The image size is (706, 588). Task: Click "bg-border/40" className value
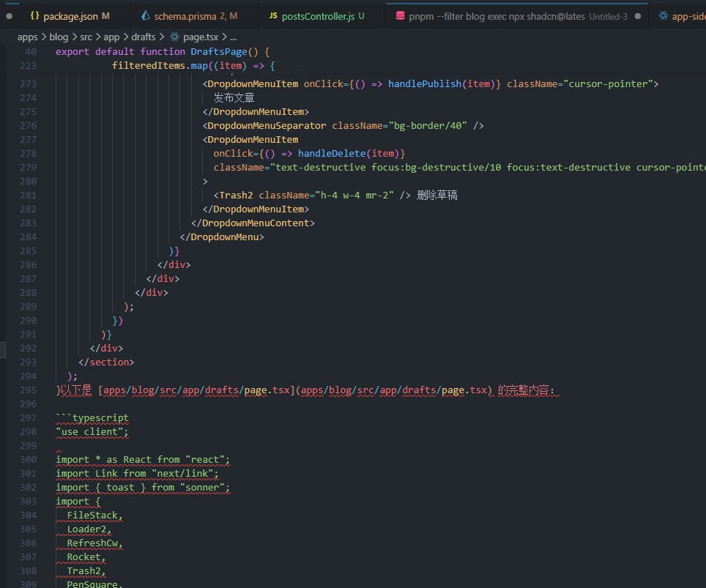[428, 126]
